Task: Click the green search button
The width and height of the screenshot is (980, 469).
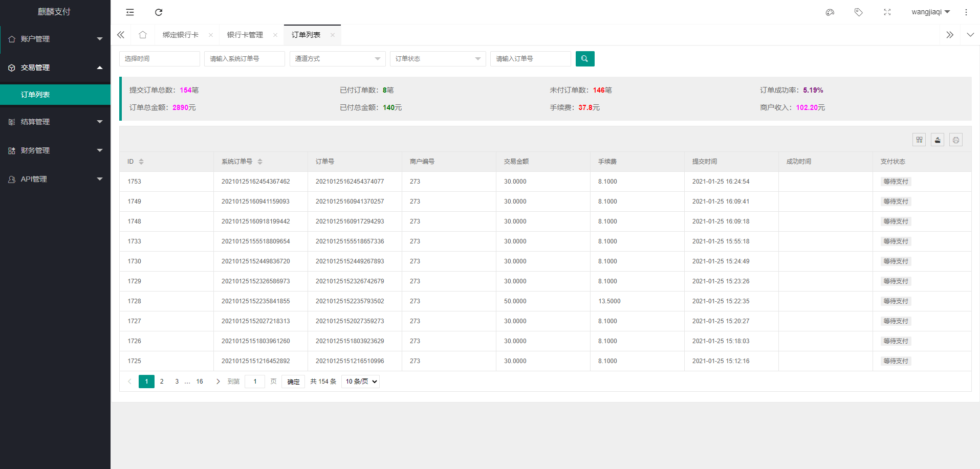Action: click(x=584, y=59)
